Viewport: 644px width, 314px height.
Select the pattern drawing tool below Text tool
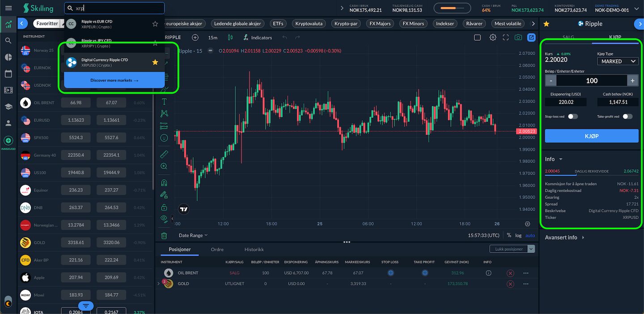point(164,114)
